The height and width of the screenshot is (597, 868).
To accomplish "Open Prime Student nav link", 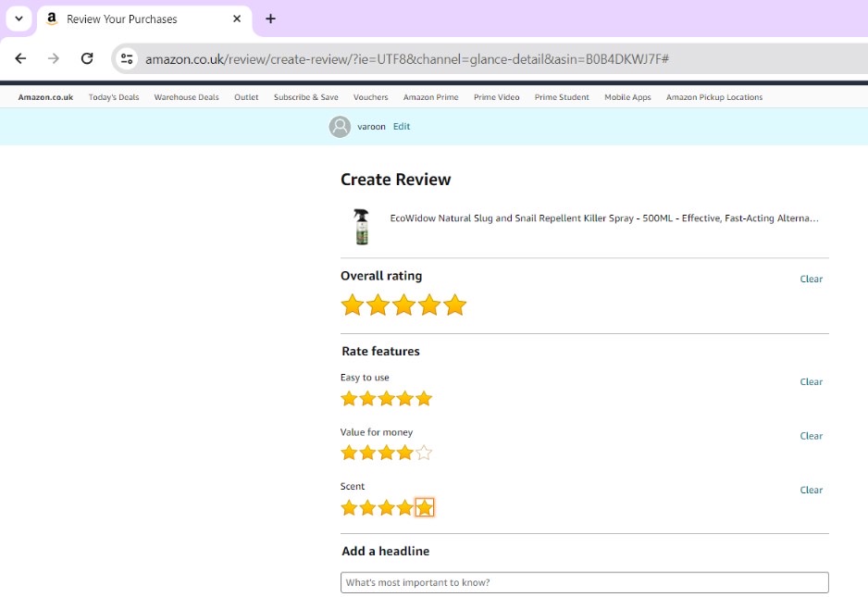I will pyautogui.click(x=562, y=97).
